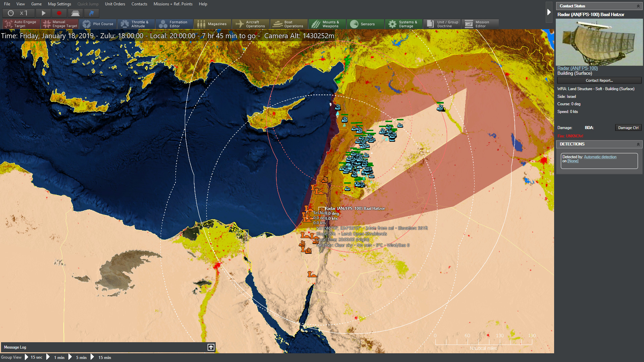Open the Sensors panel
The width and height of the screenshot is (644, 362).
pos(365,24)
